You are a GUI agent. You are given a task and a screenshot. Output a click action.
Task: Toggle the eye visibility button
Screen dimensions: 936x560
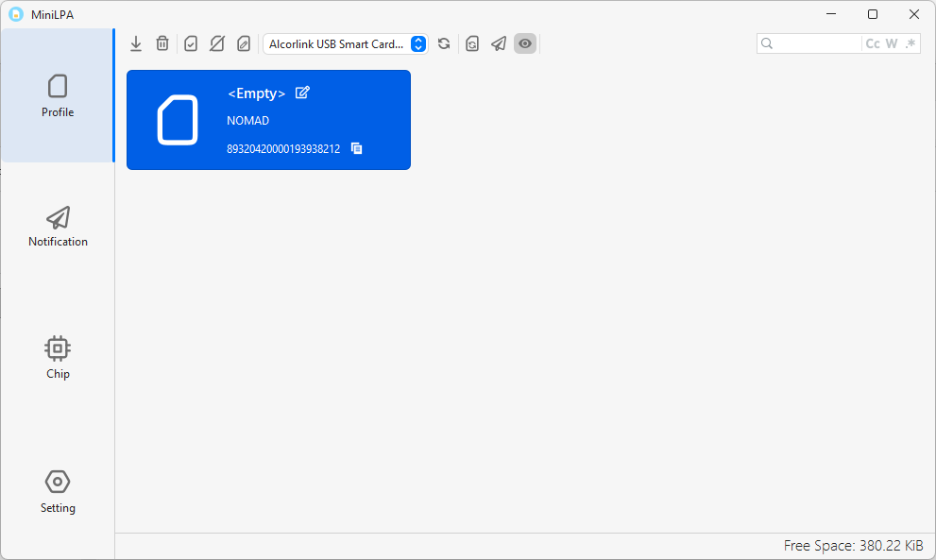525,43
